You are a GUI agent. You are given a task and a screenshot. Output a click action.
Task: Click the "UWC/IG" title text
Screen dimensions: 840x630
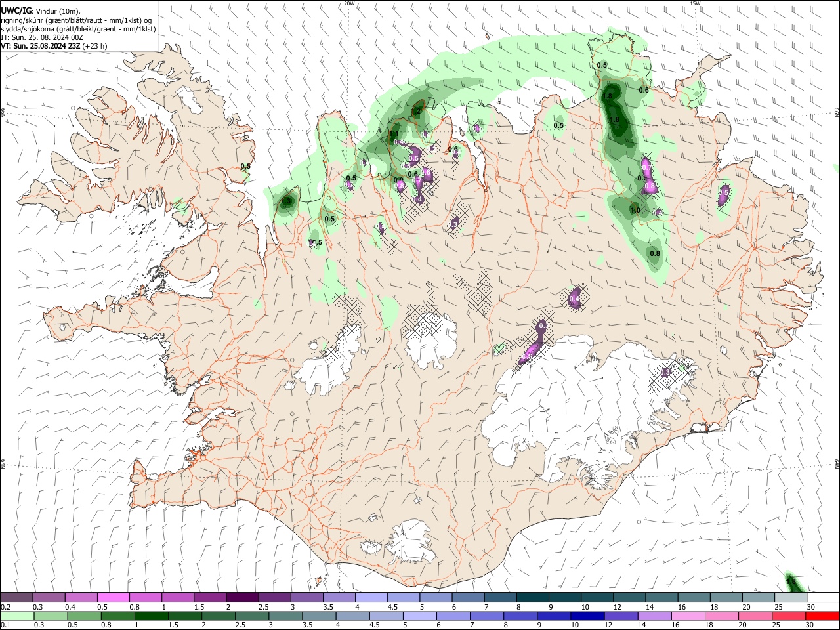pyautogui.click(x=15, y=10)
